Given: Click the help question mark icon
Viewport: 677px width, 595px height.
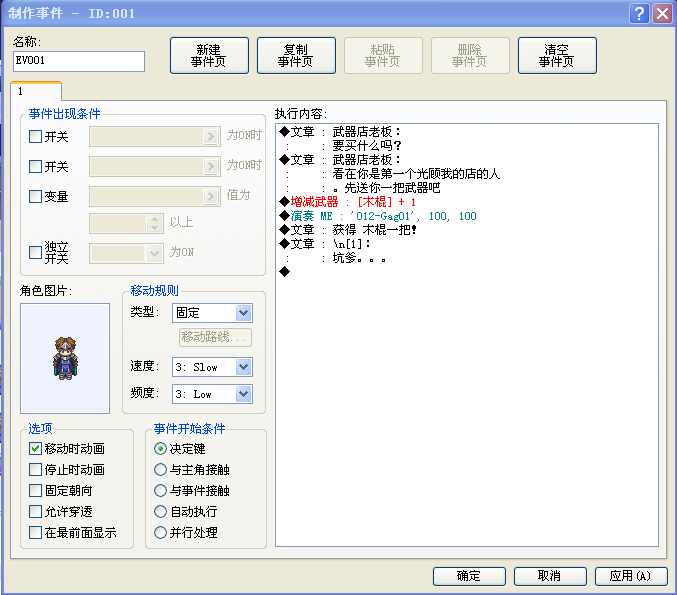Looking at the screenshot, I should [x=639, y=13].
